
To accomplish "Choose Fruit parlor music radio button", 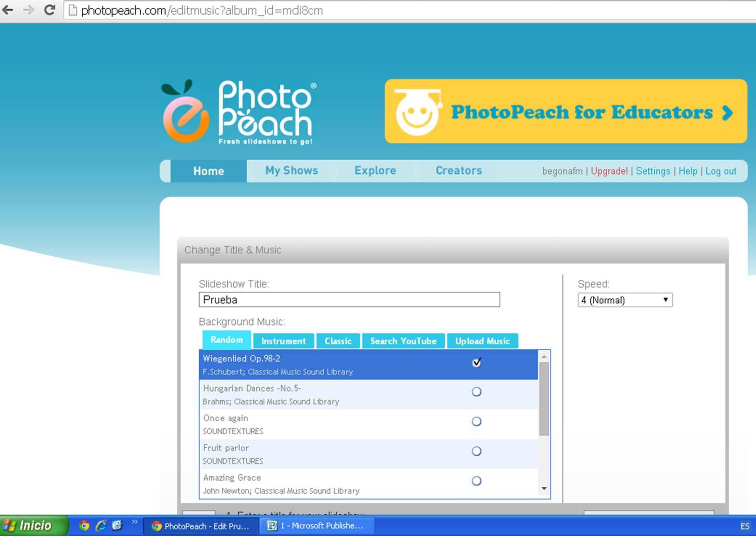I will tap(476, 451).
